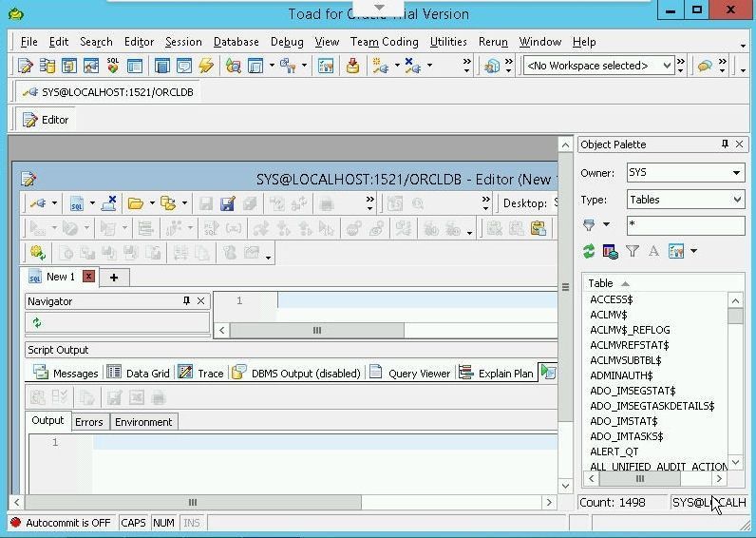This screenshot has width=756, height=538.
Task: Click the end connection laptop icon in Editor
Action: 109,203
